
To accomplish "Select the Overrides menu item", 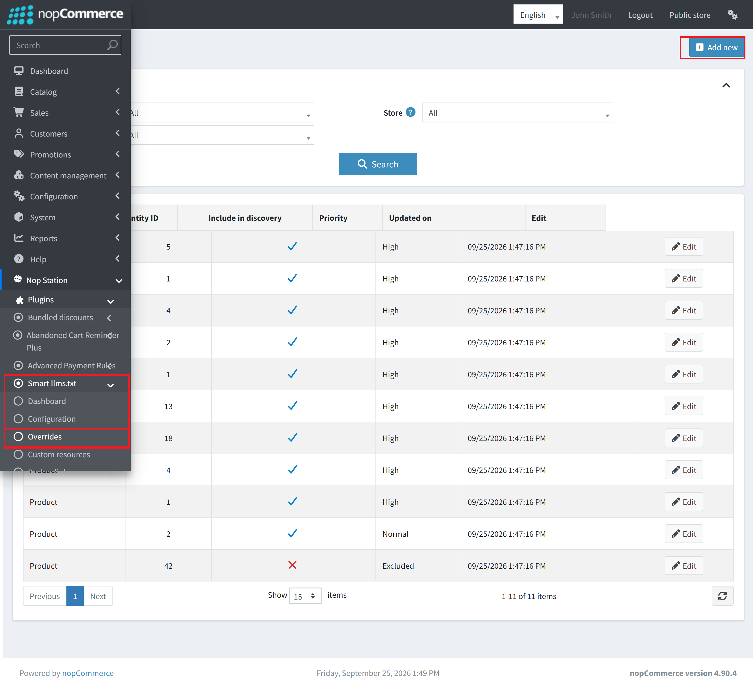I will pyautogui.click(x=45, y=437).
